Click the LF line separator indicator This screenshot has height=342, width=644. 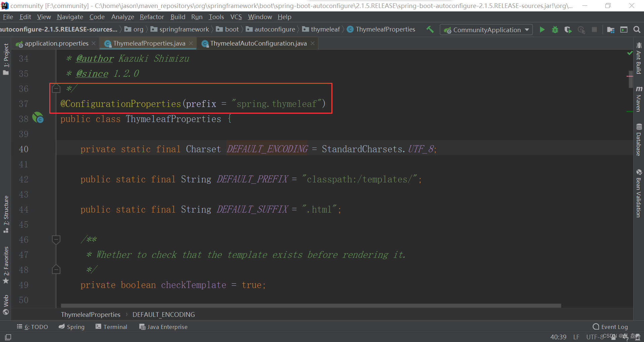pos(576,337)
